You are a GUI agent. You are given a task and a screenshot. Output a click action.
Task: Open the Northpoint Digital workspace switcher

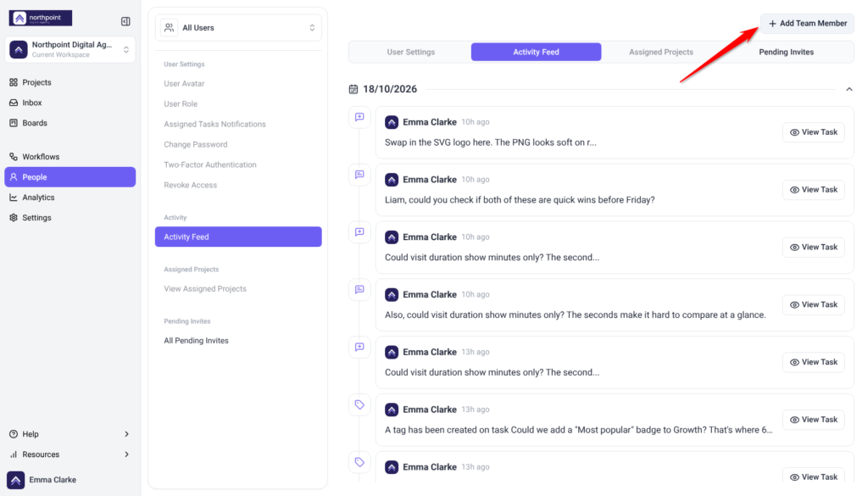coord(70,49)
